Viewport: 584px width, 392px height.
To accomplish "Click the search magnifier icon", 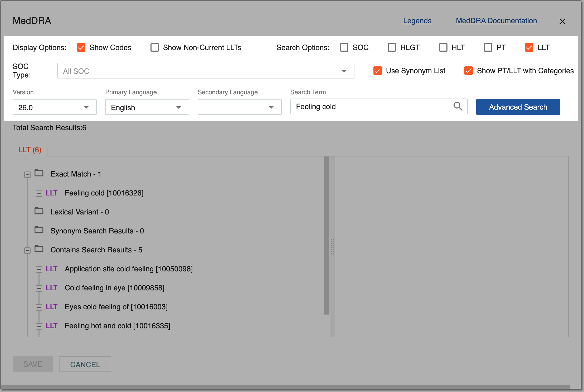I will pos(458,106).
